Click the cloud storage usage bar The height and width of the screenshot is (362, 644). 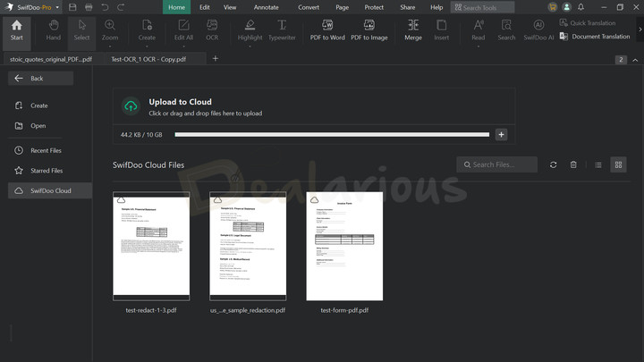332,135
